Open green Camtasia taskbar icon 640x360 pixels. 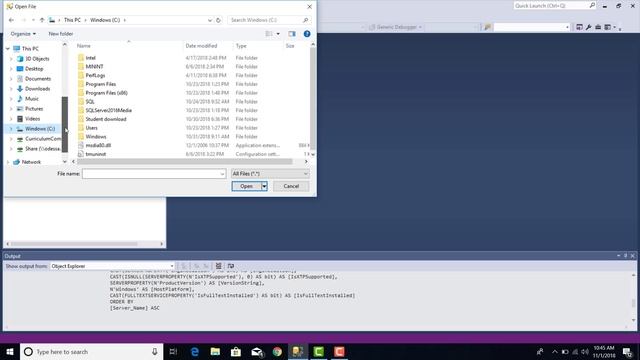coord(319,351)
